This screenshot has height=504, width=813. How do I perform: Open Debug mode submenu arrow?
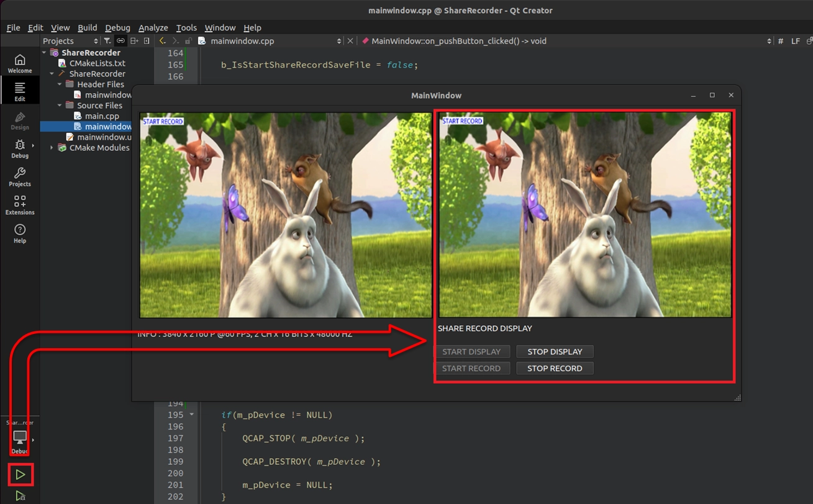coord(33,146)
